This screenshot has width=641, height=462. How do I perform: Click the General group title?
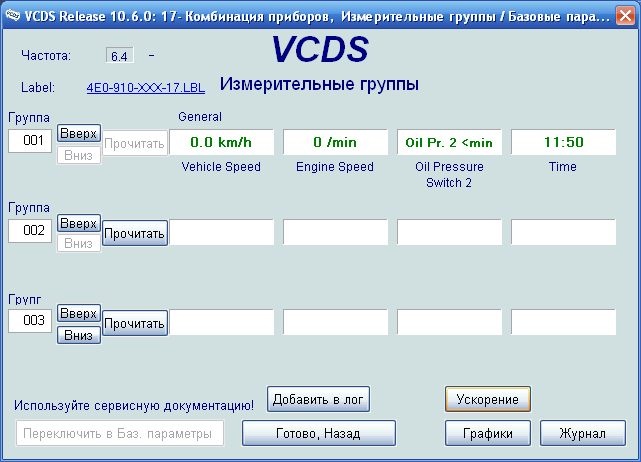(200, 117)
